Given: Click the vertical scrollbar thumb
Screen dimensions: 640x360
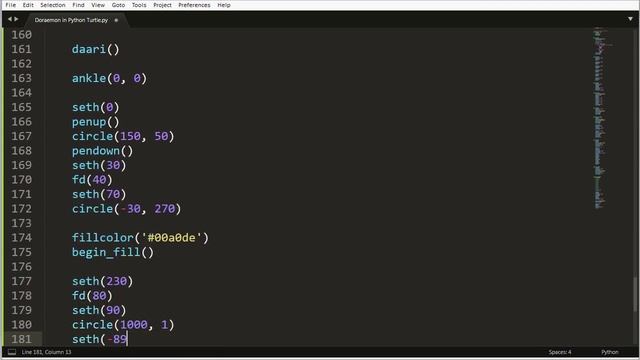Looking at the screenshot, I should 635,295.
